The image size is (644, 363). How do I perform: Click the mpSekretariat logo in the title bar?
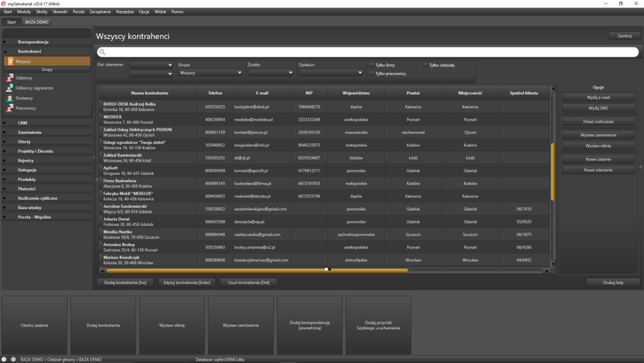[3, 3]
